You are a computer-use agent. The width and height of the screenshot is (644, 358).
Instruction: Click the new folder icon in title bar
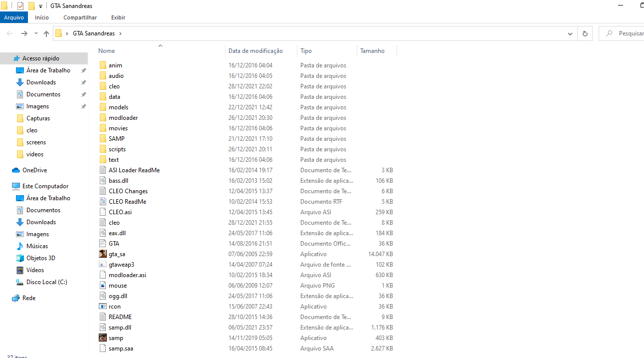tap(31, 6)
